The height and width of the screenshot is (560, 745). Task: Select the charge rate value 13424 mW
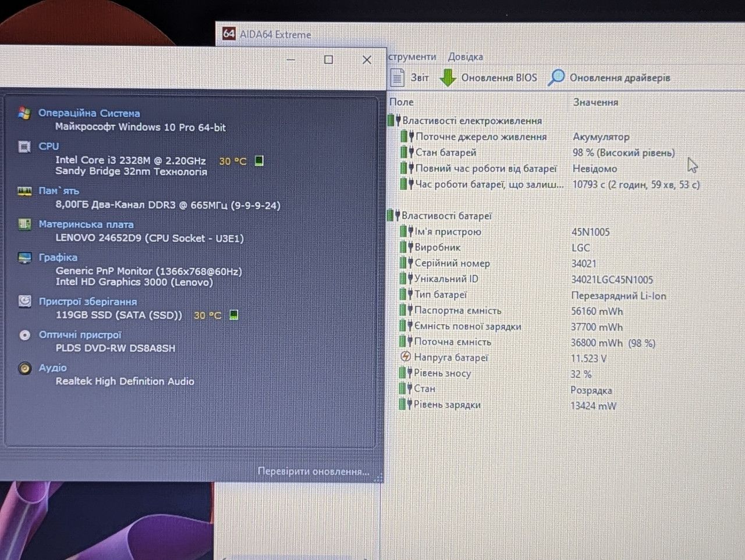[593, 406]
